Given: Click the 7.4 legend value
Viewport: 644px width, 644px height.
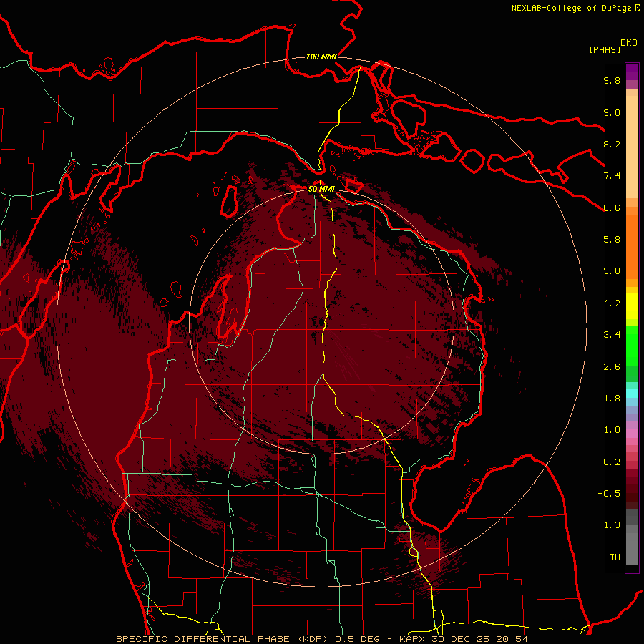Looking at the screenshot, I should (x=612, y=176).
